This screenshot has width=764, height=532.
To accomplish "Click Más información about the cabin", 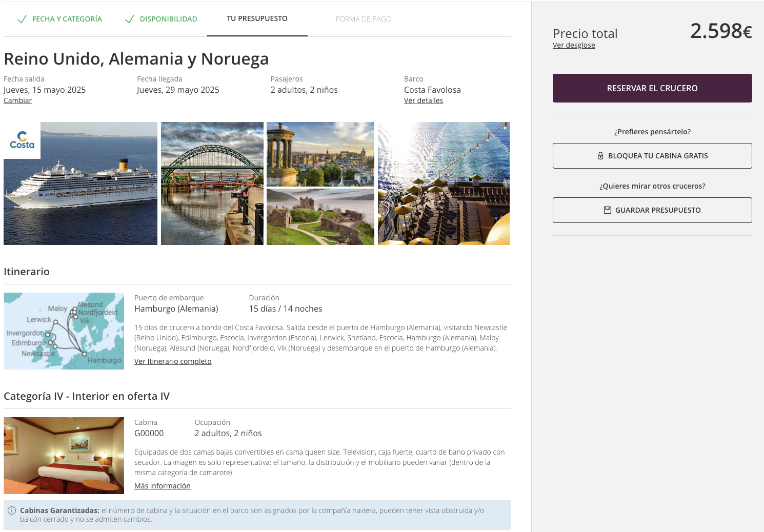I will coord(162,486).
